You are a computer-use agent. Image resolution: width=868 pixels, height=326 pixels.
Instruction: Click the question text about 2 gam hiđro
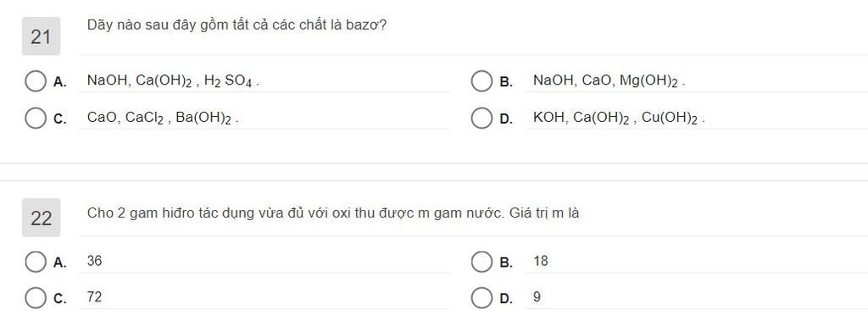click(x=333, y=213)
